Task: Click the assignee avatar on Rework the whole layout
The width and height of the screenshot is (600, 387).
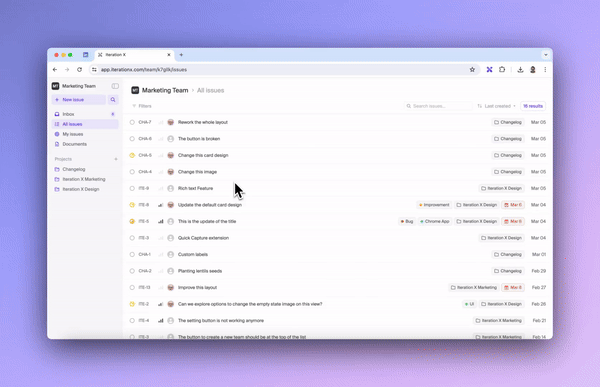Action: coord(171,122)
